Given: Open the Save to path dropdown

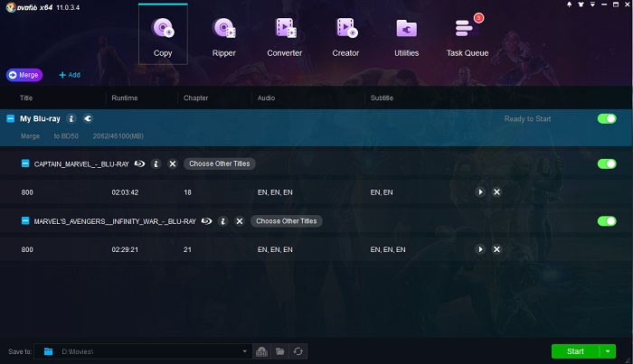Looking at the screenshot, I should (x=244, y=351).
